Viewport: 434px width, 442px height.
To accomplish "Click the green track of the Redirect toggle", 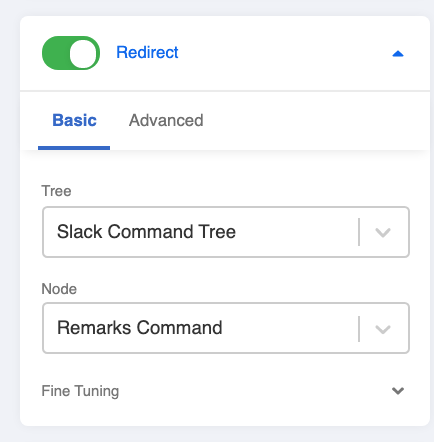I will point(55,53).
